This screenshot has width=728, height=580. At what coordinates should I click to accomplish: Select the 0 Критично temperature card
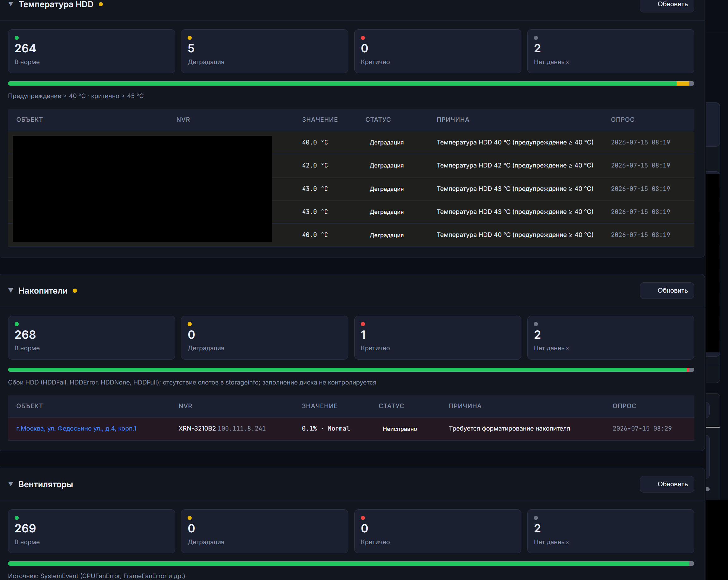[x=437, y=51]
